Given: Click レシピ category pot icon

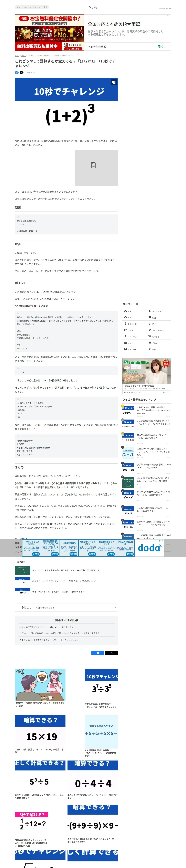Looking at the screenshot, I should coord(125,343).
